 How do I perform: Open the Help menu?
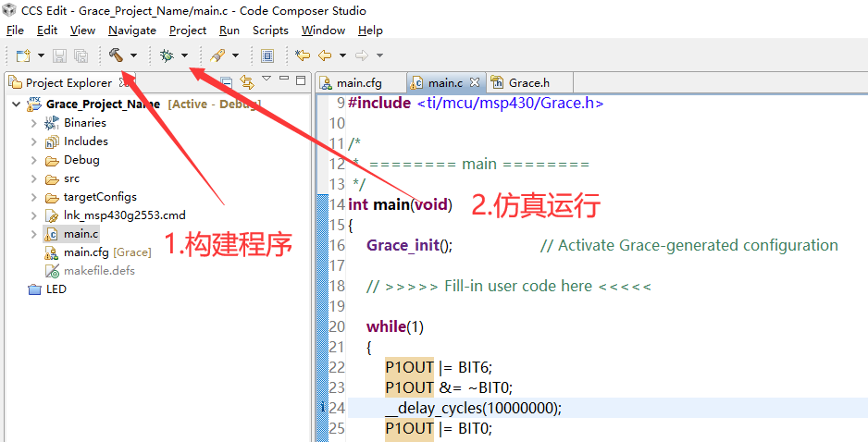point(370,31)
